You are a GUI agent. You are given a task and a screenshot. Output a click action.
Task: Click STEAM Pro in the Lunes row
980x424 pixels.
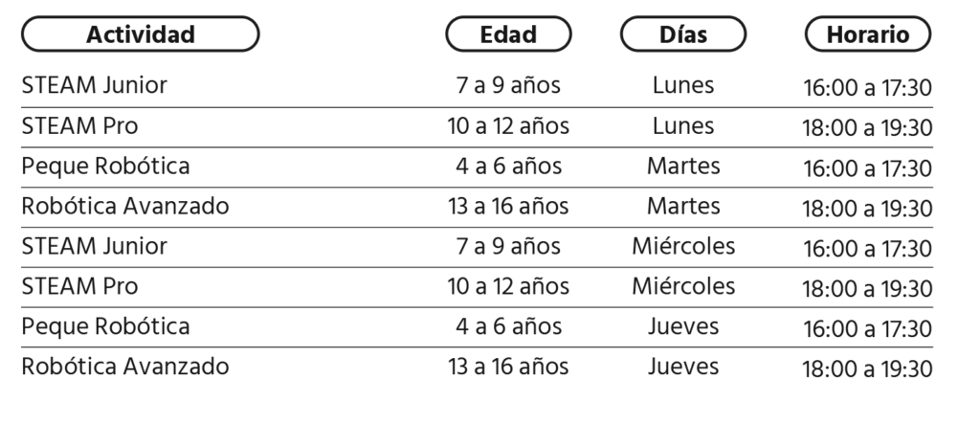(80, 125)
